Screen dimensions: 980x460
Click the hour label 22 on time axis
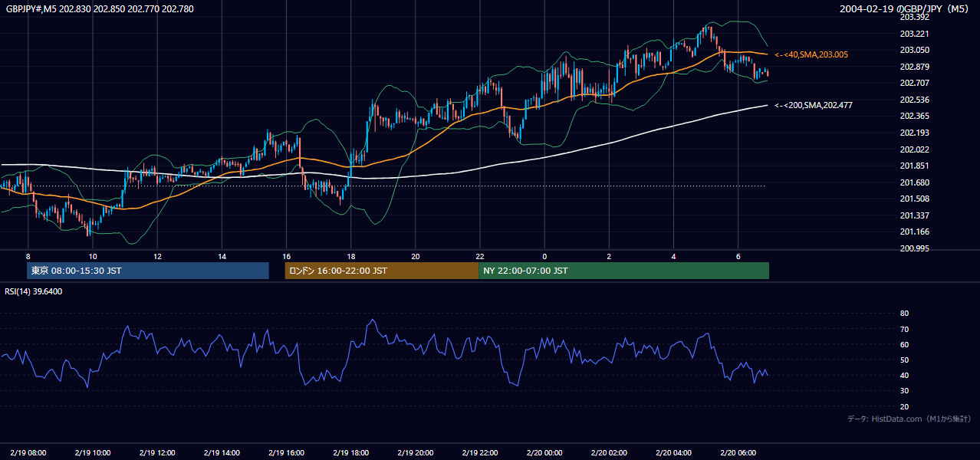(x=480, y=256)
